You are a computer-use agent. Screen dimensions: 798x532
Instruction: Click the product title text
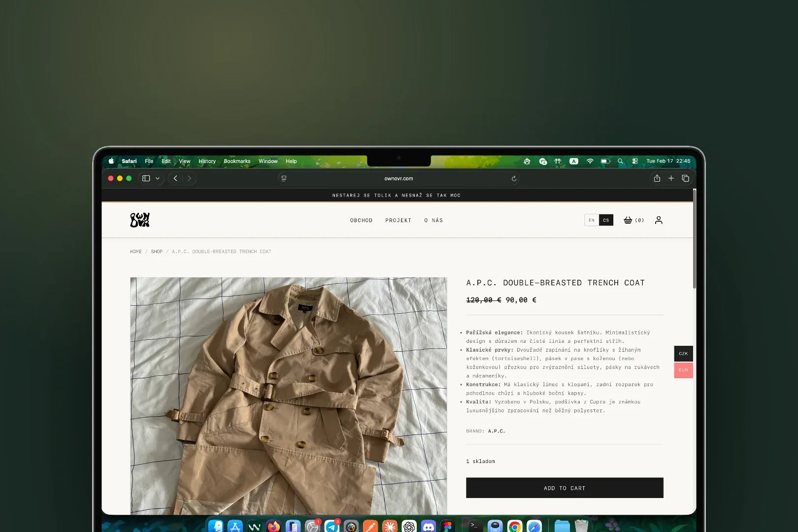click(x=555, y=283)
